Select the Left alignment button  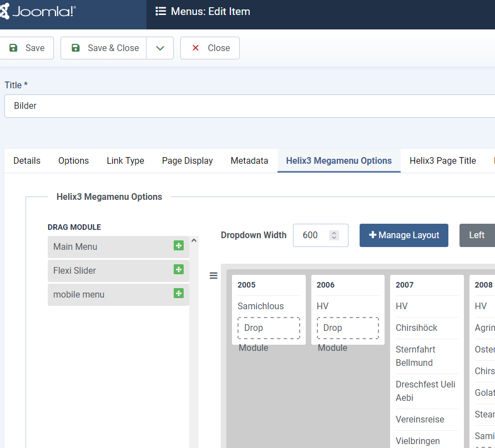[x=477, y=235]
